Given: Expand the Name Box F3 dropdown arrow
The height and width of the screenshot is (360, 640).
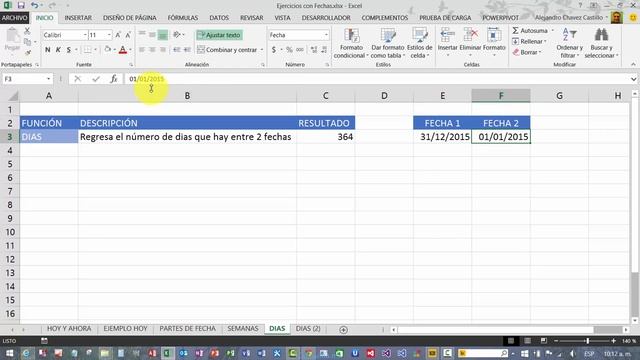Looking at the screenshot, I should point(48,79).
